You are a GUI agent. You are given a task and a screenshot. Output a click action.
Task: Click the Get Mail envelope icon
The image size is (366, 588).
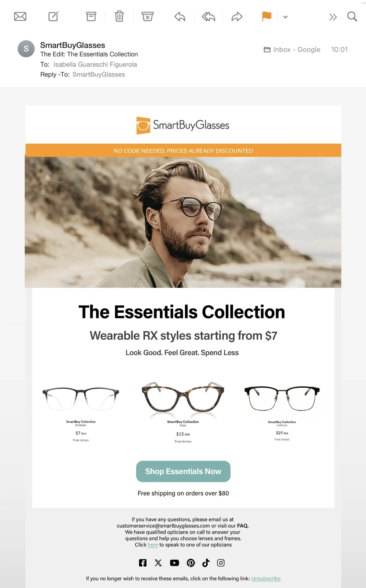tap(20, 16)
